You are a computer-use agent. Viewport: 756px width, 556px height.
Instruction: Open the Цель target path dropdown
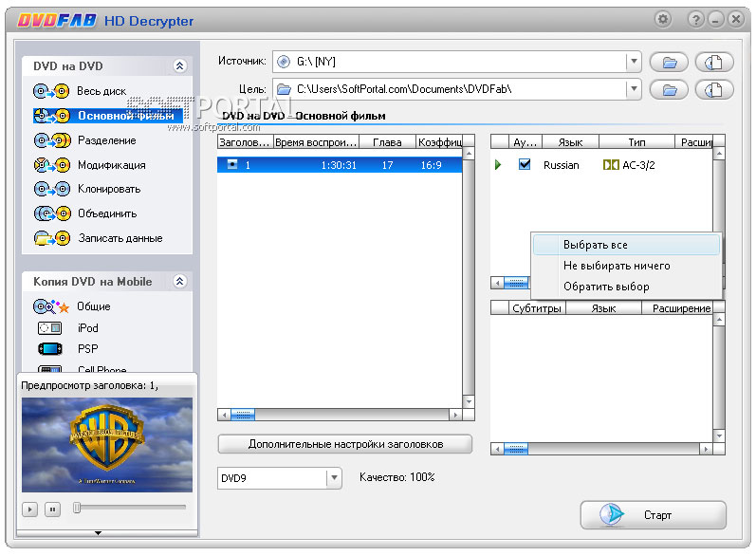(634, 89)
